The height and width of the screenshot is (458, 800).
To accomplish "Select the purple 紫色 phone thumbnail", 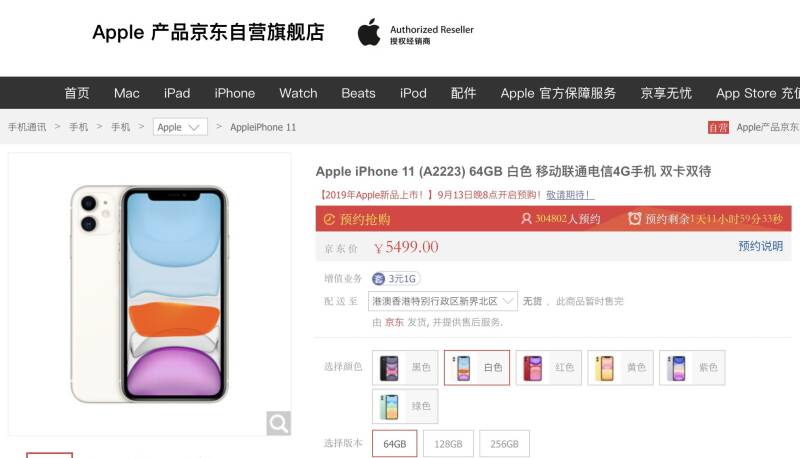I will [677, 368].
